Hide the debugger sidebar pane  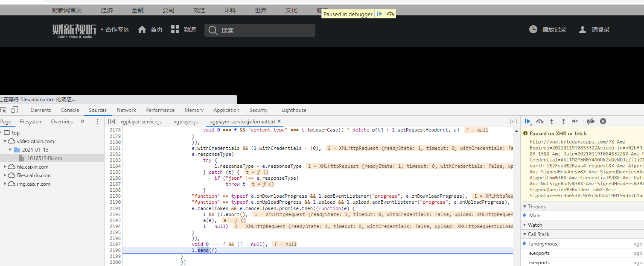coord(514,122)
